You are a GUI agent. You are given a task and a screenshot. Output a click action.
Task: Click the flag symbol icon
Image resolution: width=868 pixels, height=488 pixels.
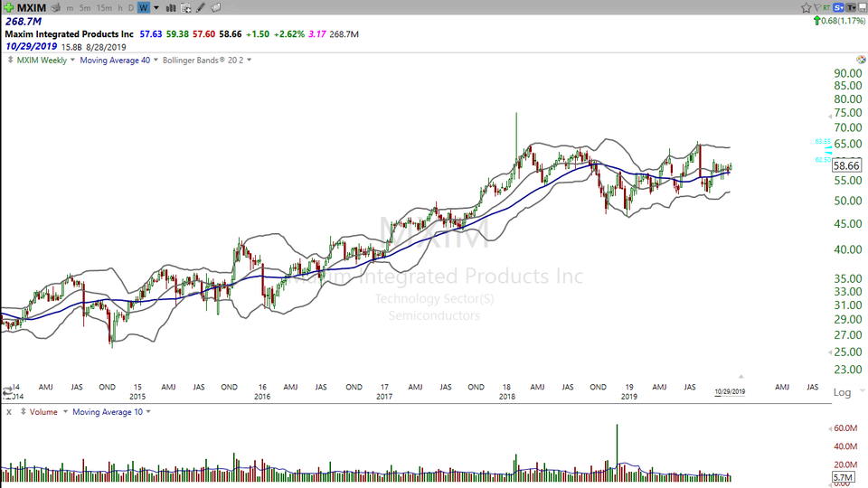click(817, 8)
